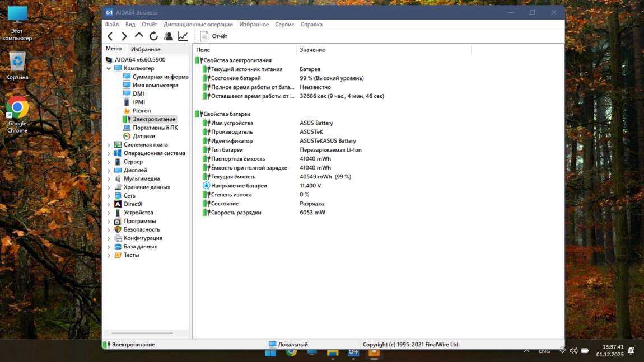This screenshot has height=362, width=644.
Task: Expand the Системная плата tree node
Action: pyautogui.click(x=109, y=145)
